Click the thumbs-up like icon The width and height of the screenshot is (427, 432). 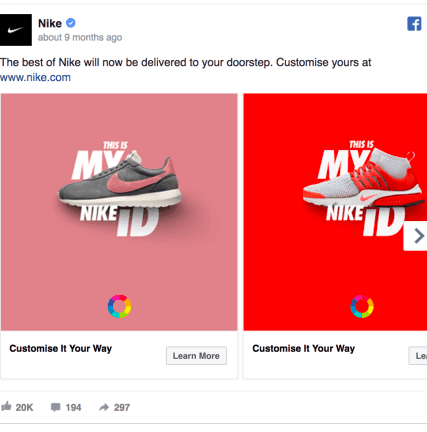coord(6,406)
